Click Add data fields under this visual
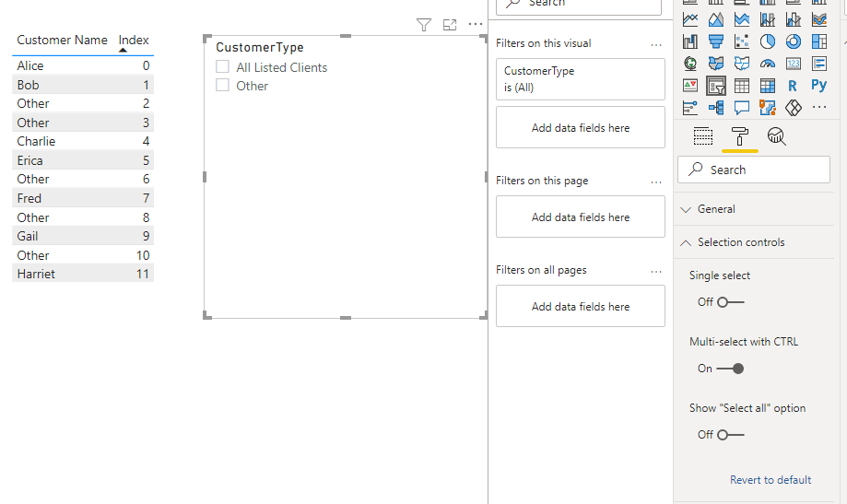Image resolution: width=847 pixels, height=504 pixels. 580,127
